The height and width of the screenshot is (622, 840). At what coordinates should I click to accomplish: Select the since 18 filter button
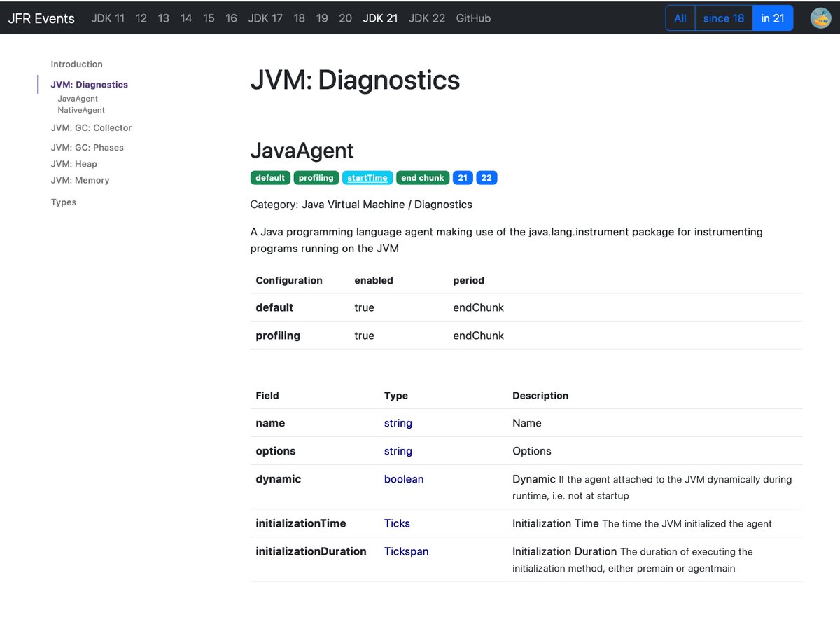(724, 18)
